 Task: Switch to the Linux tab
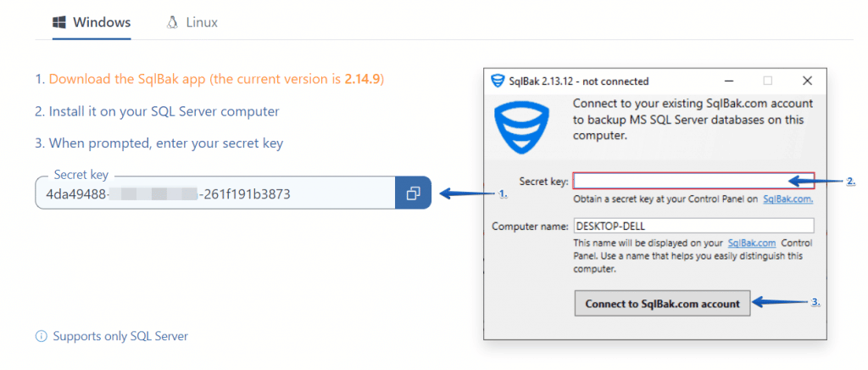[x=192, y=23]
